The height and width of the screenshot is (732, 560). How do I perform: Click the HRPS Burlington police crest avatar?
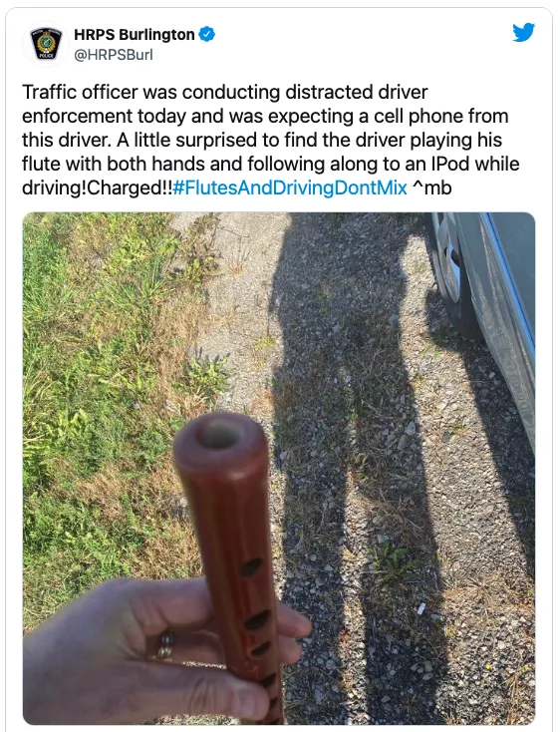coord(46,44)
